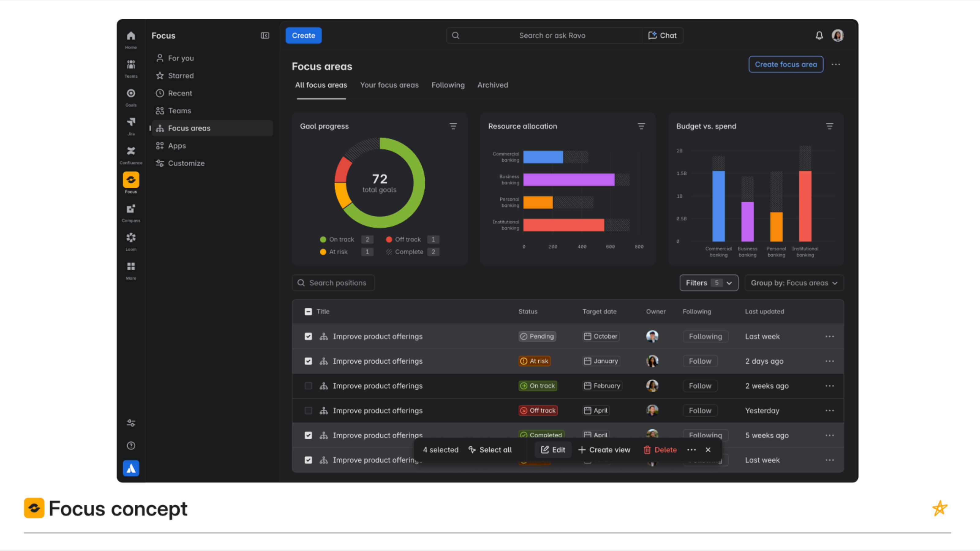Open Home in the left rail
This screenshot has height=551, width=980.
(131, 39)
